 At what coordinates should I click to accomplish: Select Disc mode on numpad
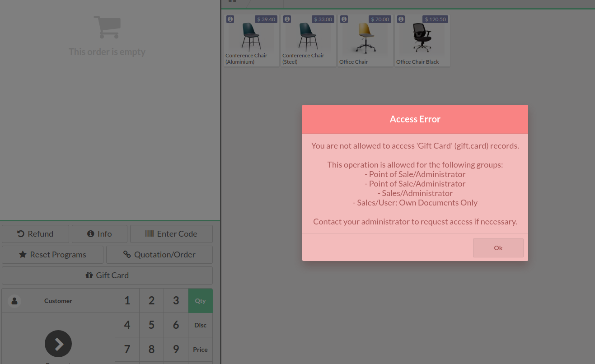(201, 325)
